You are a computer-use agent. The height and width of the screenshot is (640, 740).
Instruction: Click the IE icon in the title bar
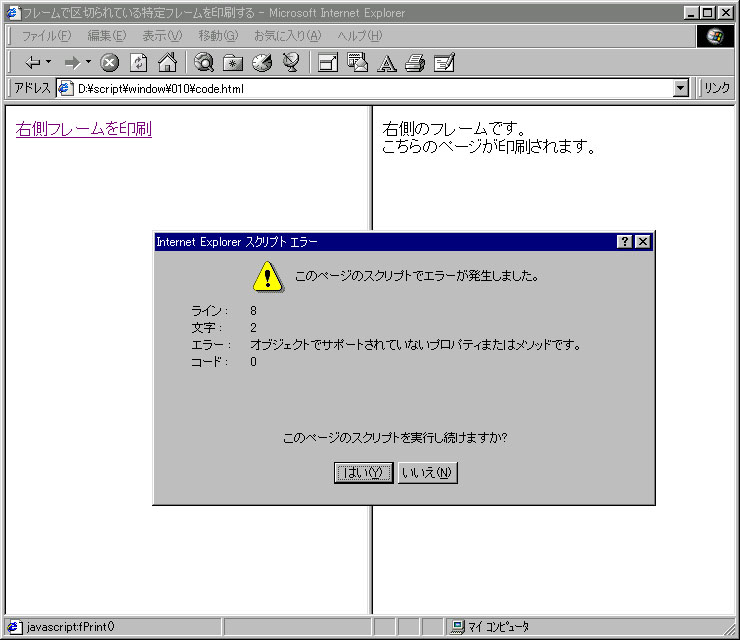14,13
